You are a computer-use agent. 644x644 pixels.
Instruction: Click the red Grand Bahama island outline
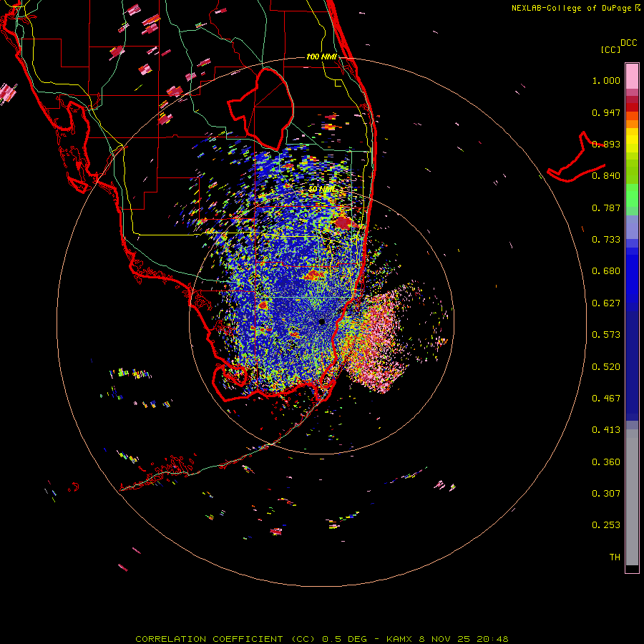pos(576,158)
